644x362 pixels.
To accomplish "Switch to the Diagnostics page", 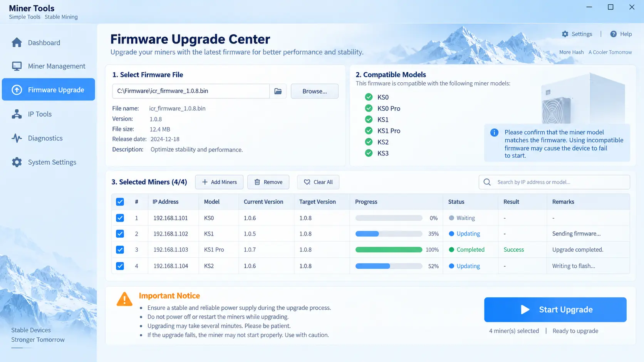I will [x=49, y=138].
